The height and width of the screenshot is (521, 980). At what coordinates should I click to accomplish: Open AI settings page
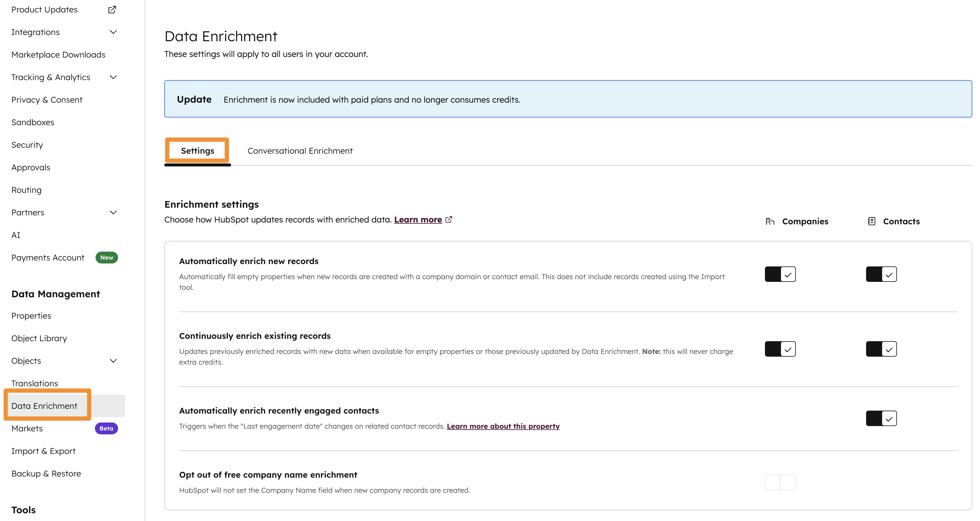tap(16, 235)
